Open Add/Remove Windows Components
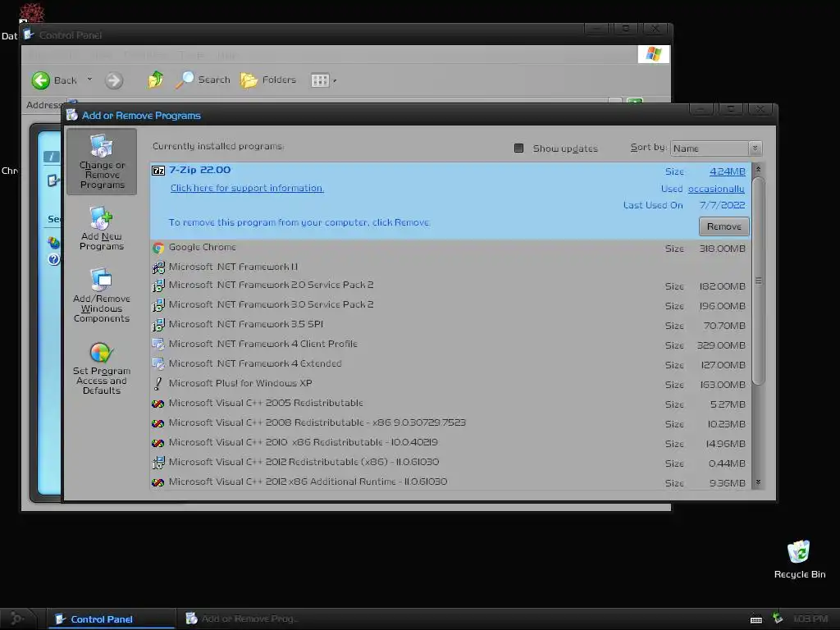 tap(102, 295)
